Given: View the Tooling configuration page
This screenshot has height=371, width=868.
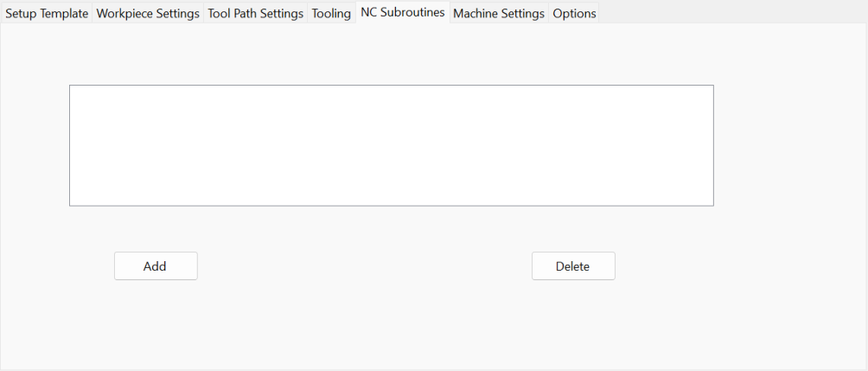Looking at the screenshot, I should click(331, 13).
